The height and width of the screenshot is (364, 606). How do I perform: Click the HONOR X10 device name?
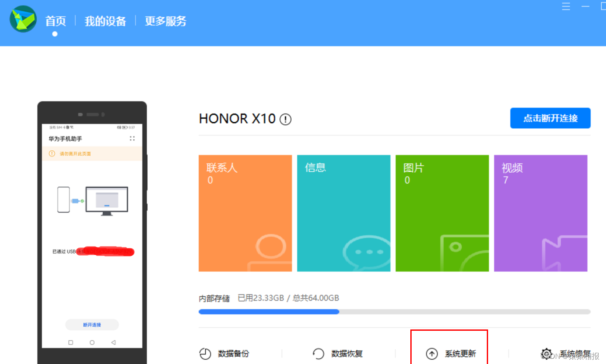[237, 119]
